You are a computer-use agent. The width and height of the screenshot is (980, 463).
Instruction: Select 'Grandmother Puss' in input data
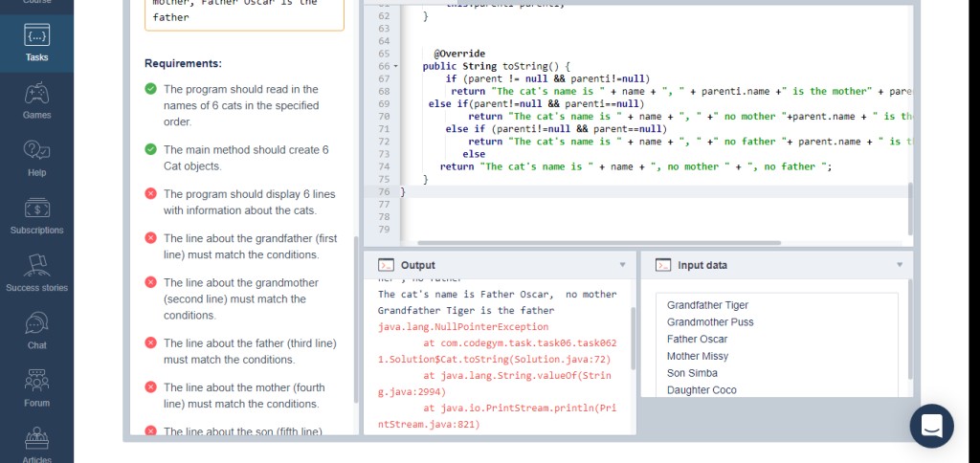[710, 321]
